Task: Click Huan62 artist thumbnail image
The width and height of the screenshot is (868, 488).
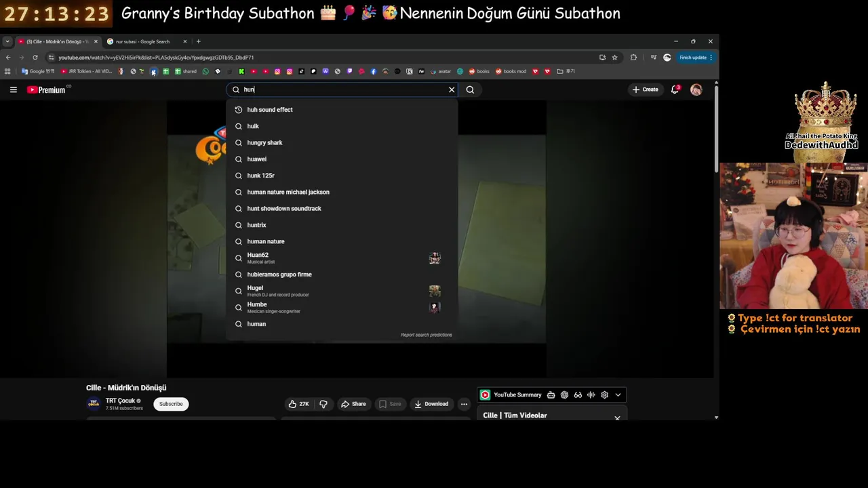Action: click(435, 258)
